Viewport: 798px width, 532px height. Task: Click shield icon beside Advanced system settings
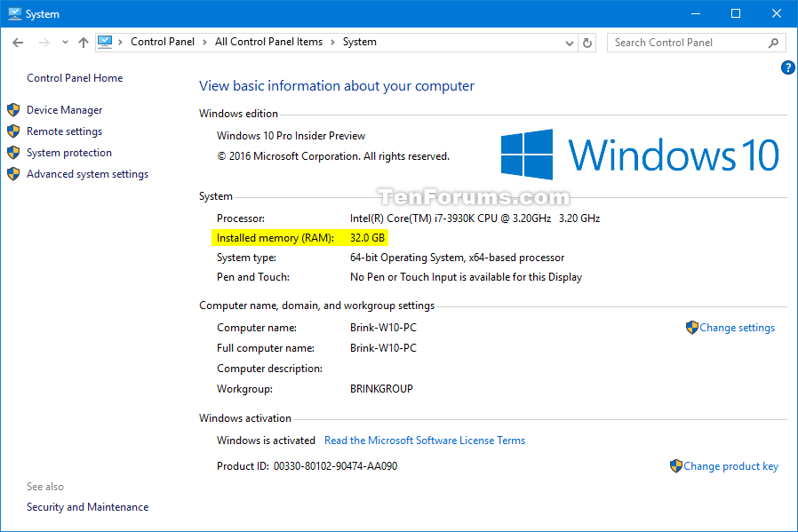coord(13,174)
